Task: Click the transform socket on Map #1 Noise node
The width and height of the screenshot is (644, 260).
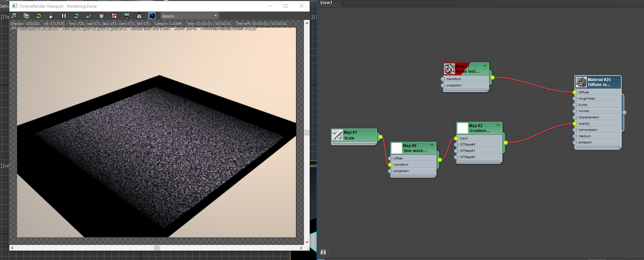Action: click(443, 79)
